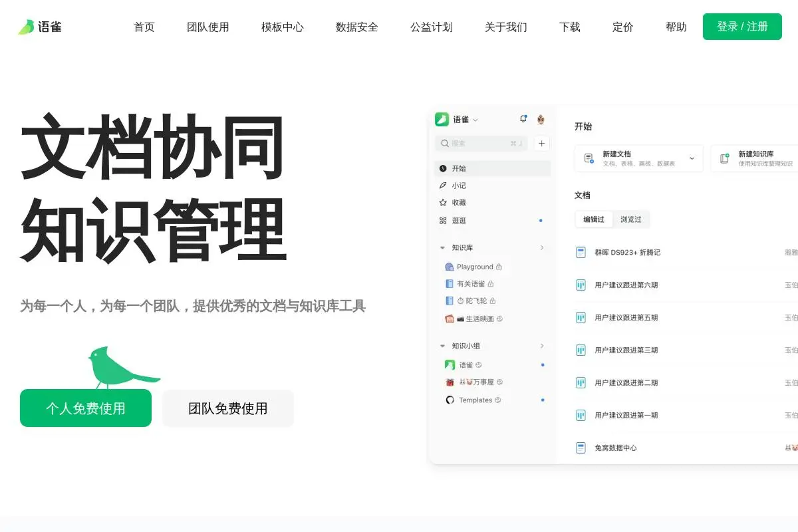The height and width of the screenshot is (532, 798).
Task: Open 模板中心 in top navigation
Action: pos(283,27)
